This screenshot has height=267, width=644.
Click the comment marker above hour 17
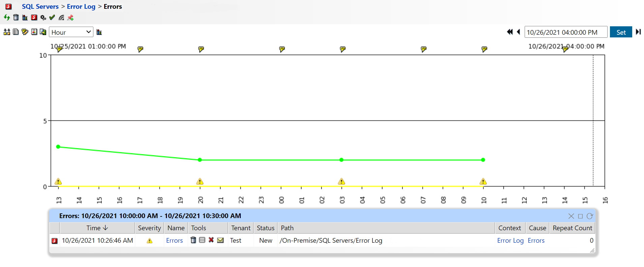coord(141,49)
